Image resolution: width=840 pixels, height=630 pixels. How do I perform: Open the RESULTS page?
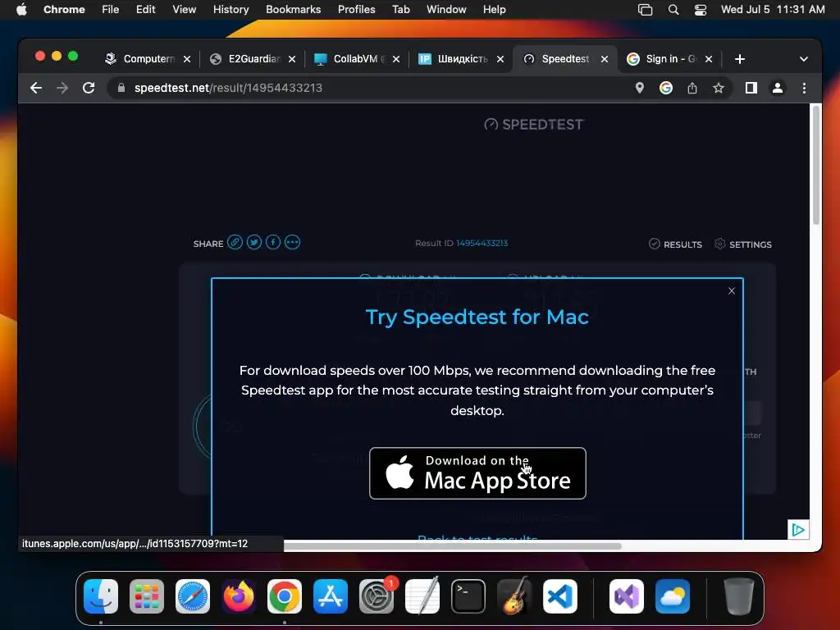click(676, 244)
